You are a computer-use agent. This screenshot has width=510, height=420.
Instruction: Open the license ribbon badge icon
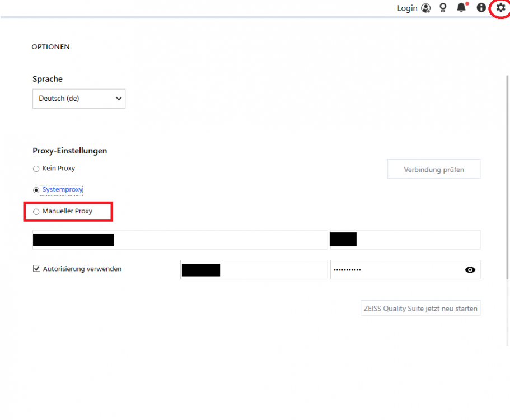point(443,8)
